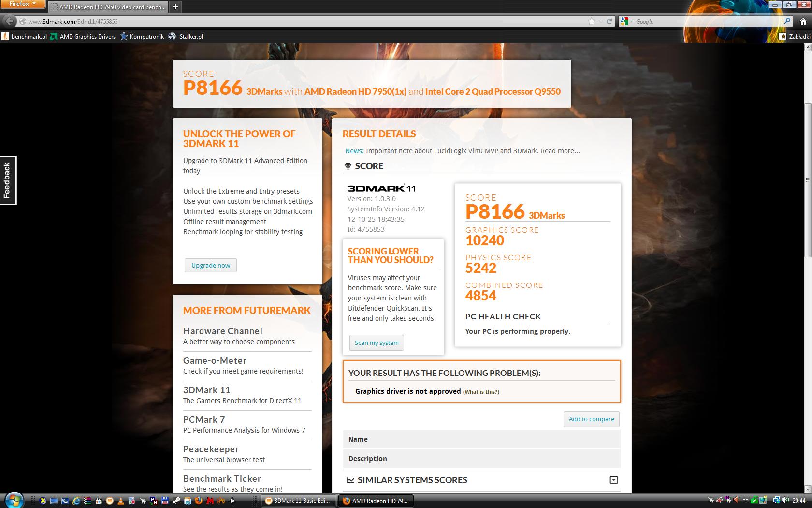
Task: Click the temperature 32 tray icon
Action: tap(746, 500)
